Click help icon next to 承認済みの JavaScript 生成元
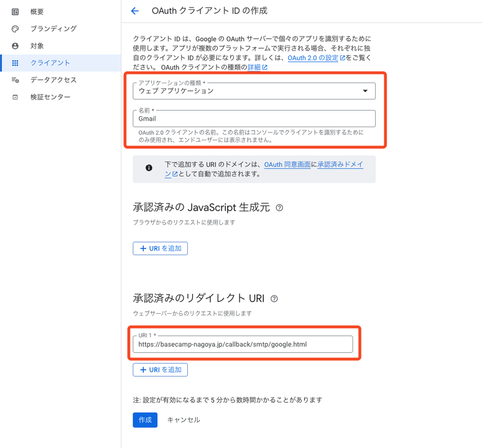The image size is (482, 448). point(279,208)
